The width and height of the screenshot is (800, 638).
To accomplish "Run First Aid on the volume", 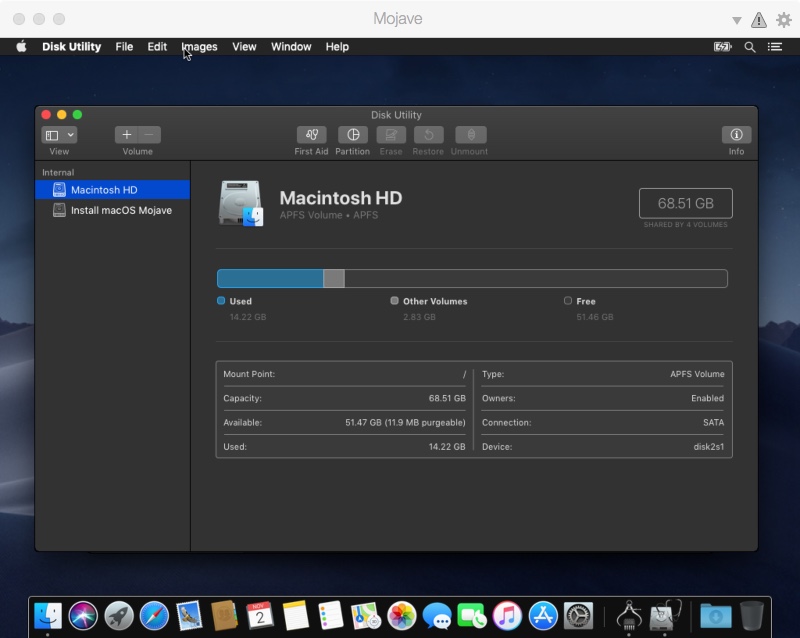I will click(x=311, y=135).
